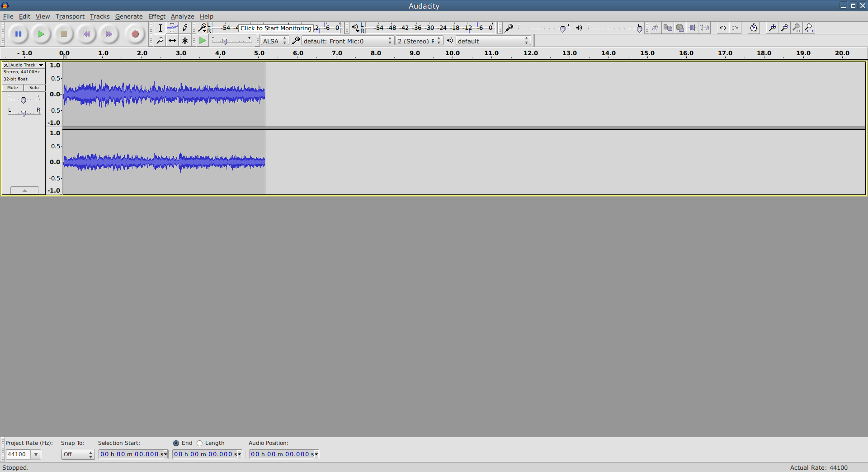Open the Transport menu

[x=70, y=16]
